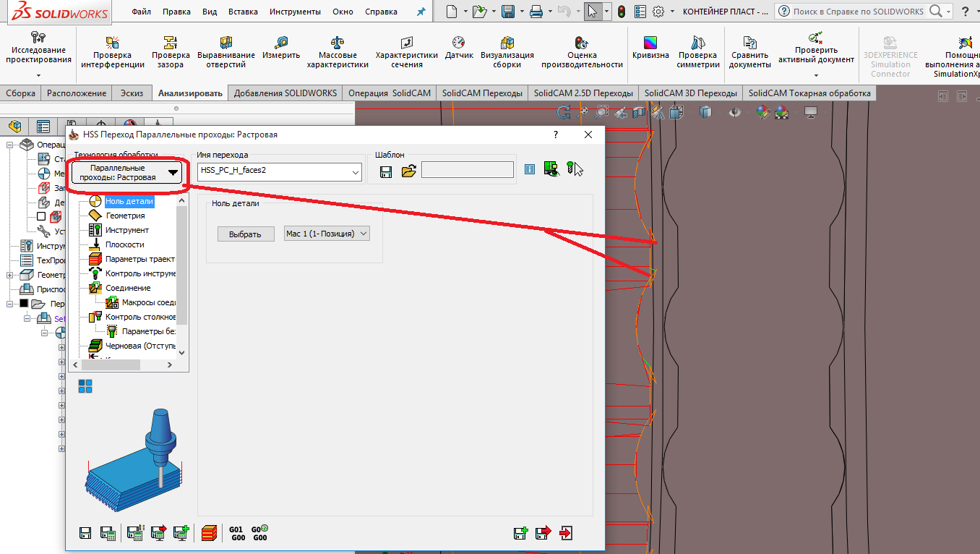Switch to the Эскиз tab
This screenshot has width=980, height=554.
click(x=132, y=93)
